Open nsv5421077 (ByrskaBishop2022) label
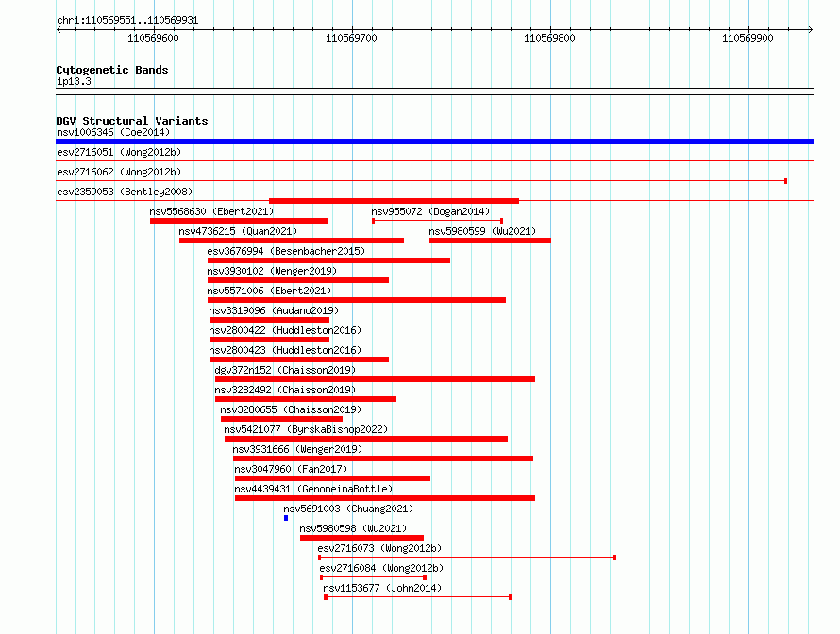Screen dimensions: 840x634 (x=306, y=429)
